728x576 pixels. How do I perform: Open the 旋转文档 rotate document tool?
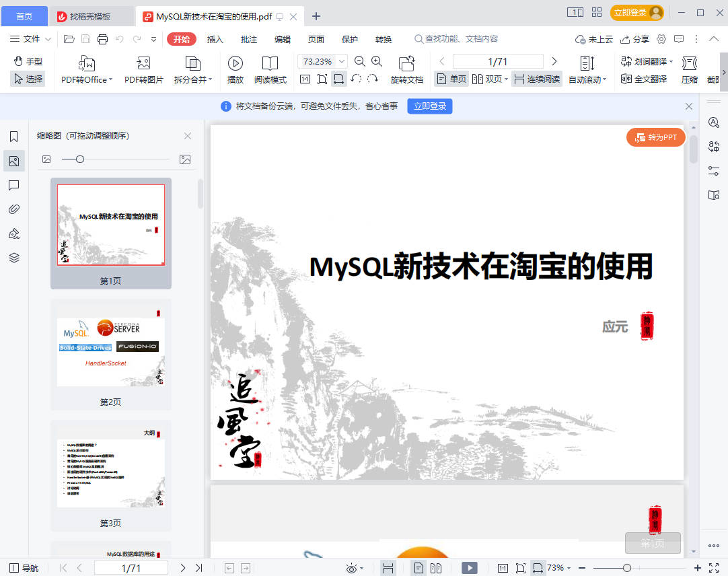tap(406, 64)
